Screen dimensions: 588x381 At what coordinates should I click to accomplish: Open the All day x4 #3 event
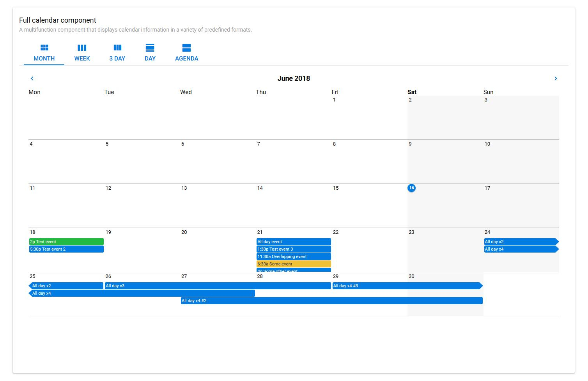407,286
